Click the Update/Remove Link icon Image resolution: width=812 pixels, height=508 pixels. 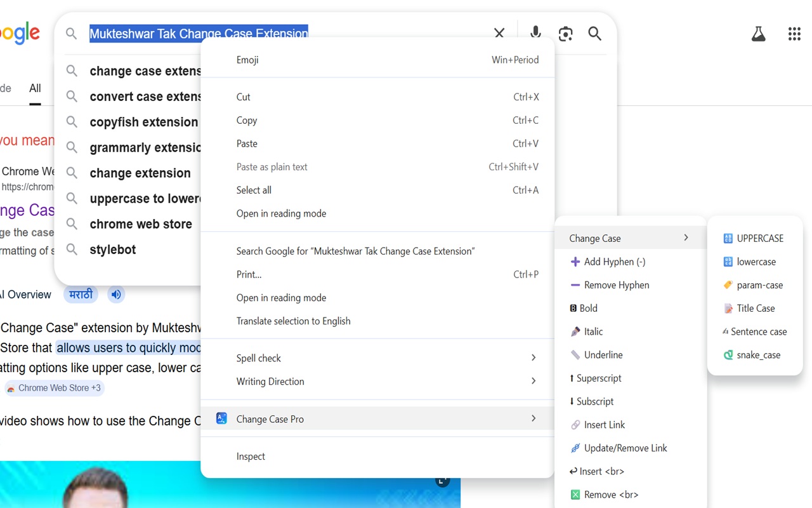point(575,448)
